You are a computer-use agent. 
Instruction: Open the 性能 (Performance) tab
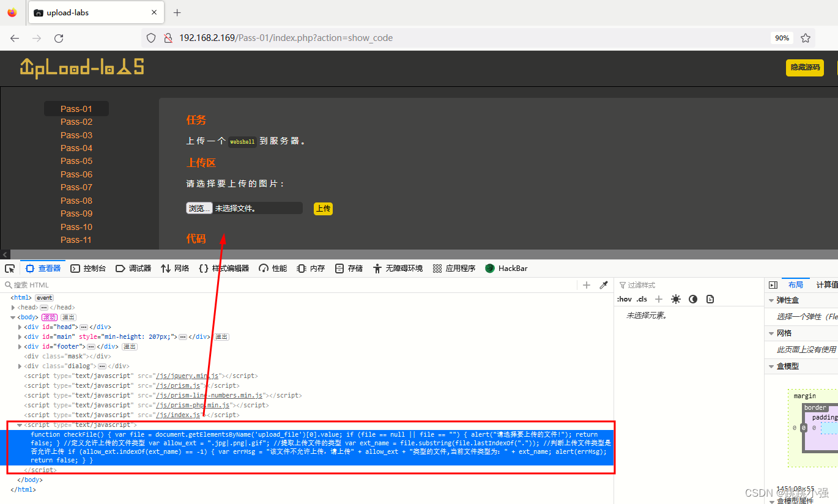tap(273, 269)
